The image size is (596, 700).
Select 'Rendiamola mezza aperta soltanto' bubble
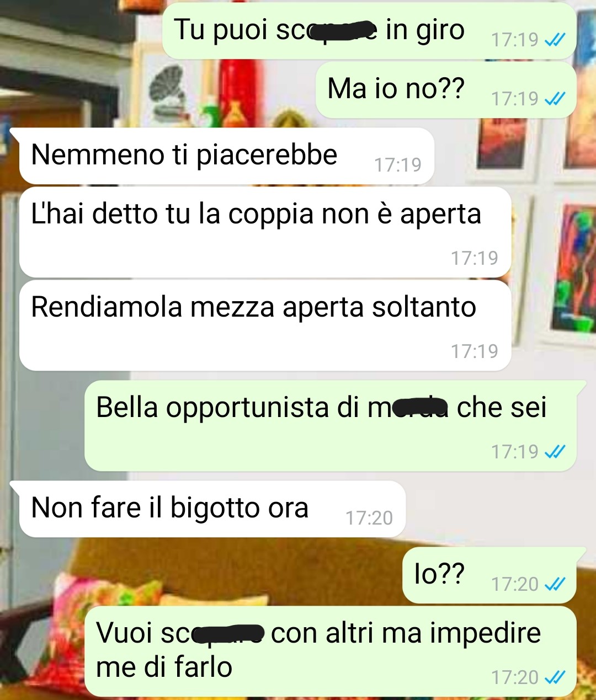click(x=265, y=325)
